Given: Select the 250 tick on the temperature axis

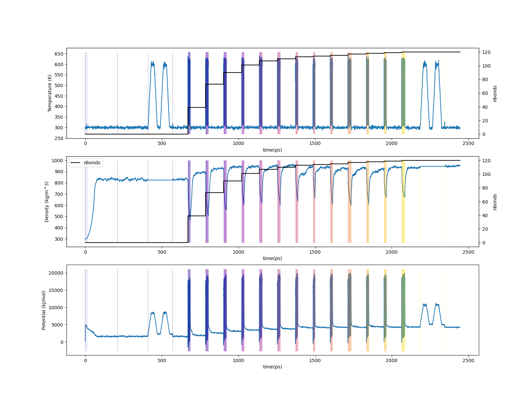Looking at the screenshot, I should click(59, 138).
